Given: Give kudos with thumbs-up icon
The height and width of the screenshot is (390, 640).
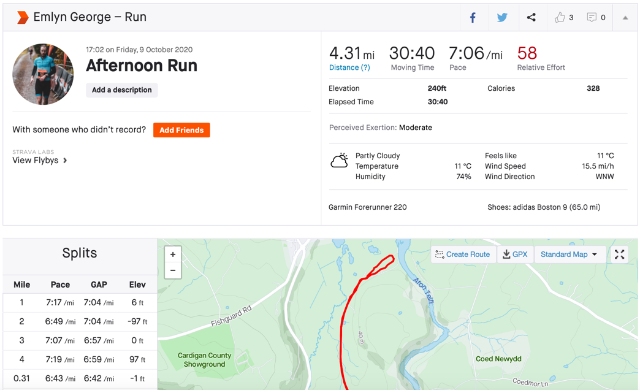Looking at the screenshot, I should (x=560, y=18).
